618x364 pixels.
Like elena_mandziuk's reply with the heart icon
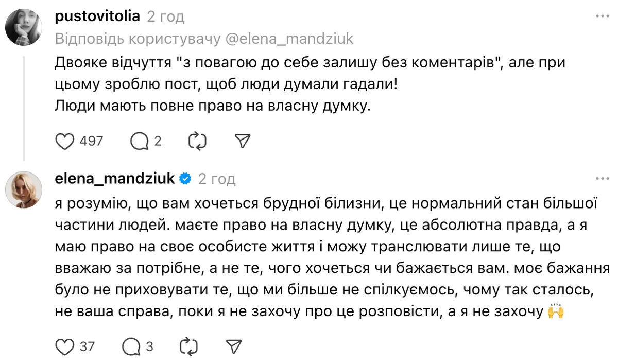click(64, 346)
